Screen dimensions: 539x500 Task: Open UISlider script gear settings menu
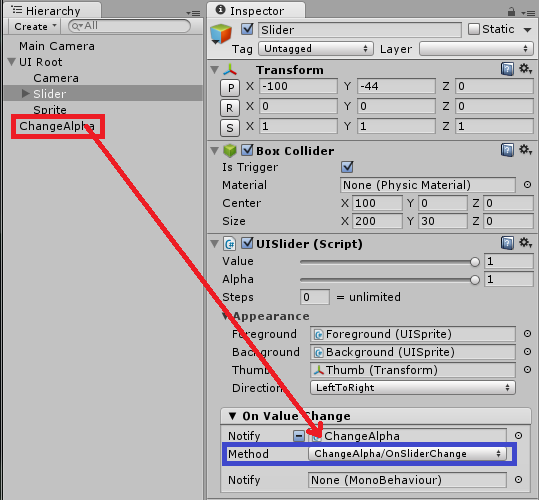pos(526,243)
